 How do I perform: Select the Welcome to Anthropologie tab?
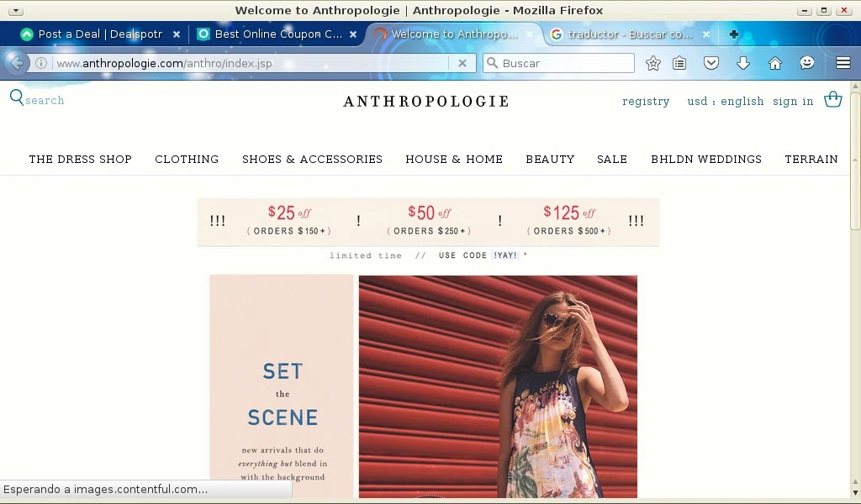coord(453,34)
